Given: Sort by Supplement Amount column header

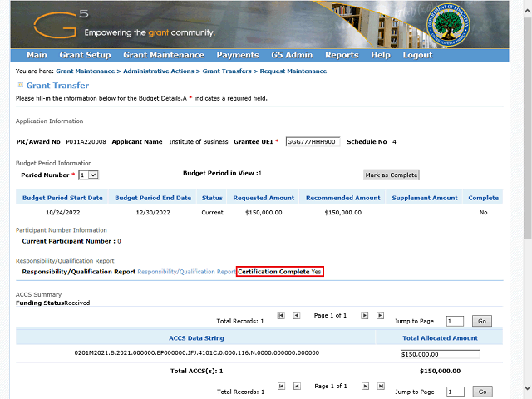Looking at the screenshot, I should 425,198.
